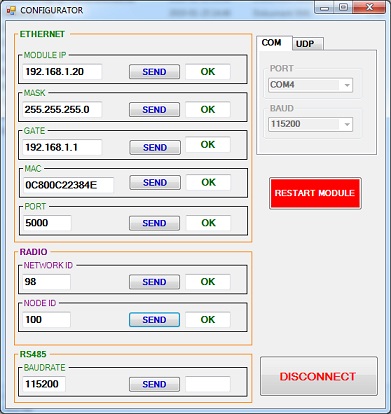
Task: Click the OK status for NODE ID
Action: point(208,320)
